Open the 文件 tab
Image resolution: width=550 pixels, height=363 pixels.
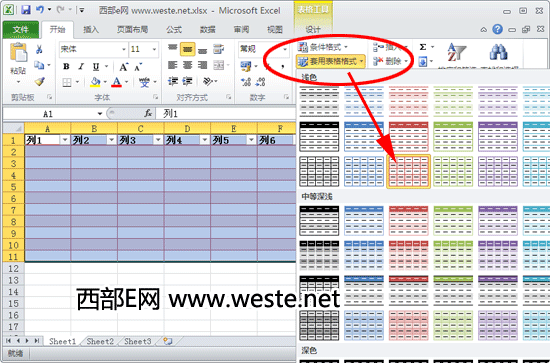[21, 30]
